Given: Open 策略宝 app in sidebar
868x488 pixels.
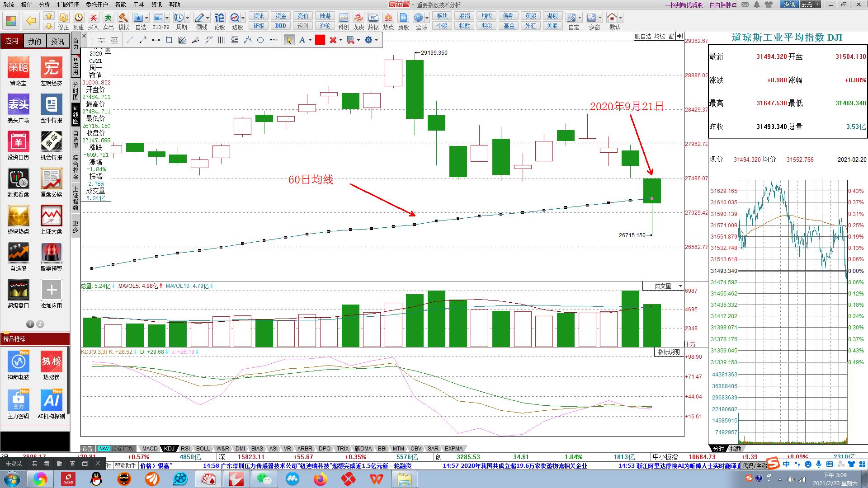Looking at the screenshot, I should click(18, 68).
